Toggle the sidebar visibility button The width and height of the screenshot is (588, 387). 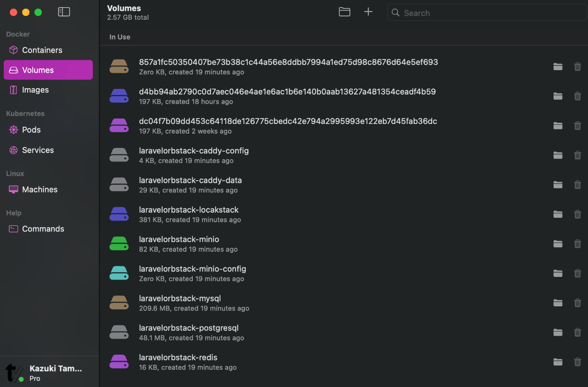[x=64, y=12]
